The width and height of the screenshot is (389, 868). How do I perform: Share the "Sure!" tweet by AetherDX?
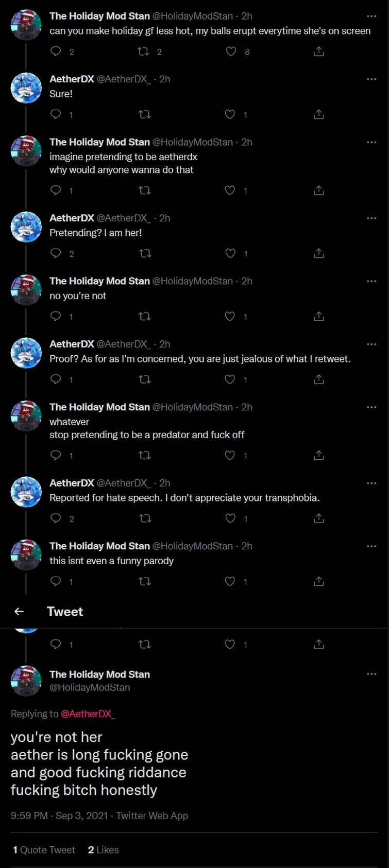pyautogui.click(x=319, y=114)
